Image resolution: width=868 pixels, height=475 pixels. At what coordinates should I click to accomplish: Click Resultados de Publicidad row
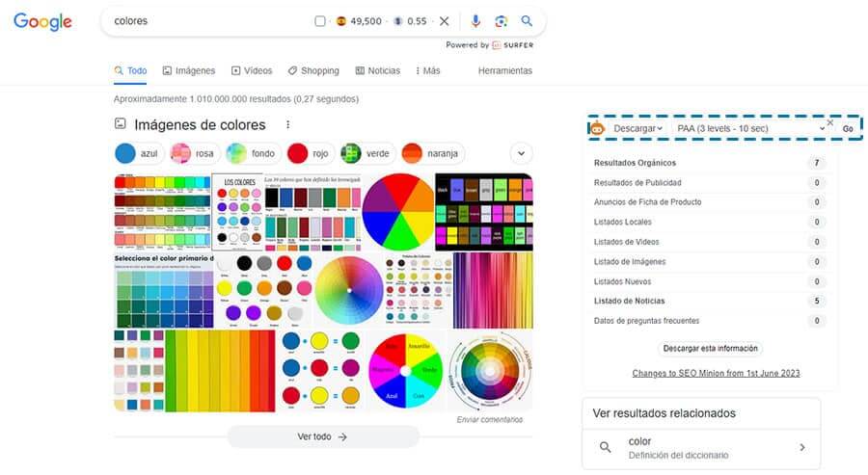[x=709, y=182]
